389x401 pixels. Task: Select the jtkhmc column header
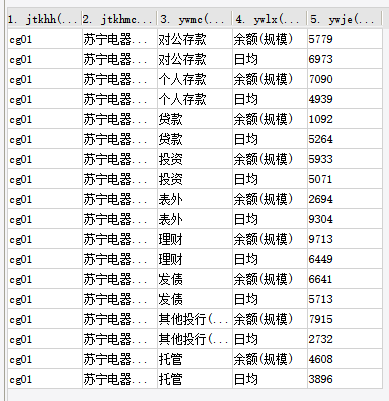(x=119, y=19)
